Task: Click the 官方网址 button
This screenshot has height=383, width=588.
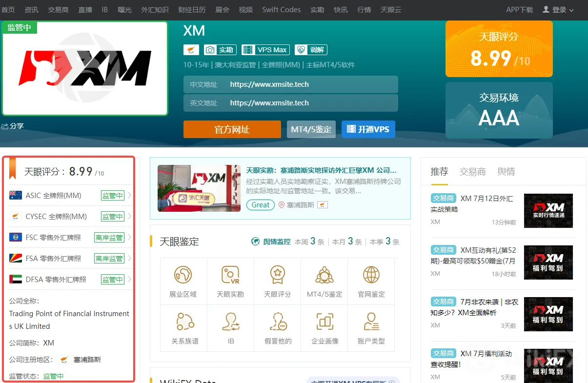Action: 232,129
